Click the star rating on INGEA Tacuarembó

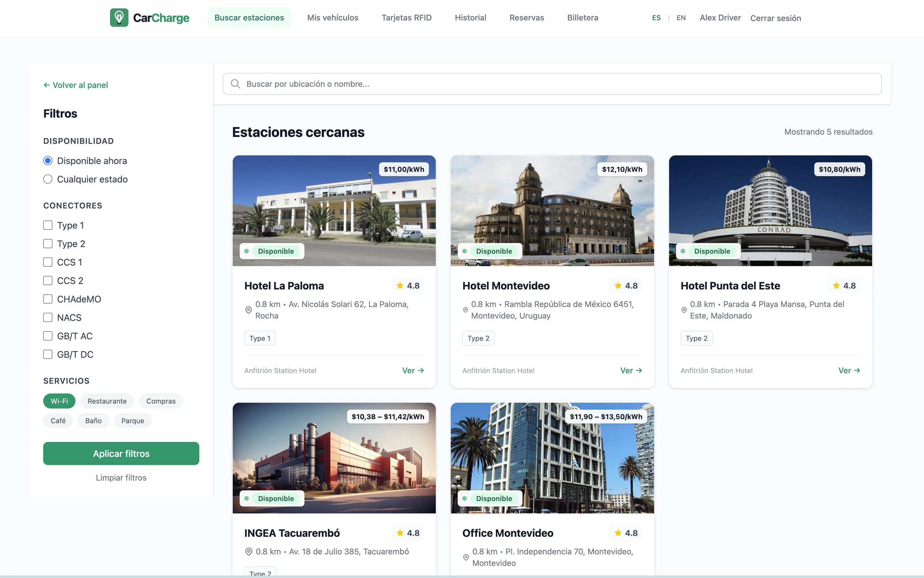point(408,533)
